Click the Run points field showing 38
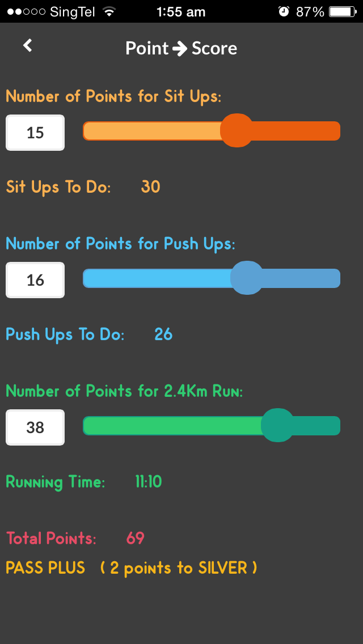This screenshot has height=644, width=363. pos(35,427)
